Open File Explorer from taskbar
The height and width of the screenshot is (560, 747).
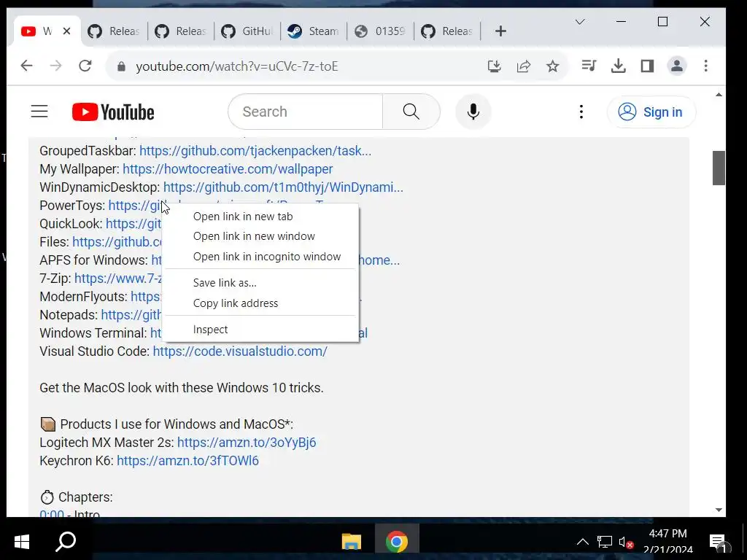point(352,542)
